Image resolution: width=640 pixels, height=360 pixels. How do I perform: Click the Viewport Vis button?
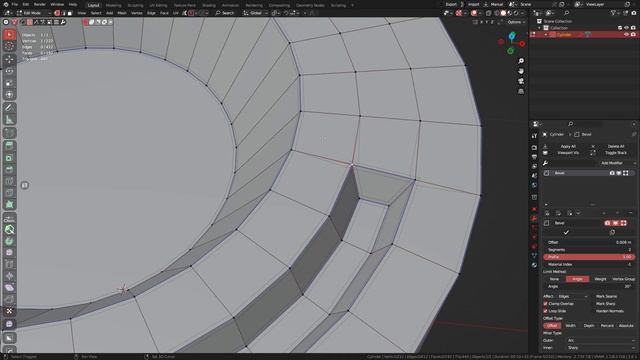coord(568,153)
